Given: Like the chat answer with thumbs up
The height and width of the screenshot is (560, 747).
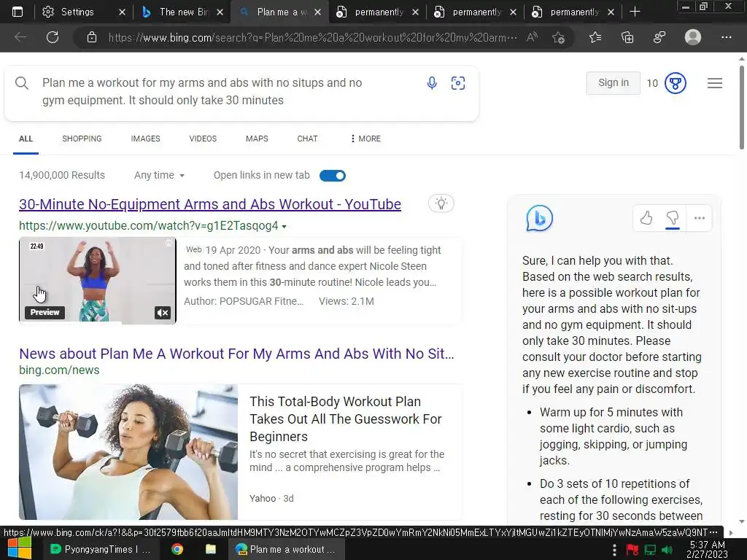Looking at the screenshot, I should coord(646,218).
